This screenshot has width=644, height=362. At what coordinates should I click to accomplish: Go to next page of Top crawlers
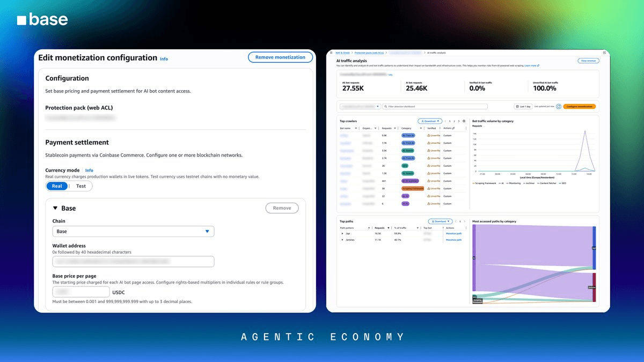click(459, 121)
